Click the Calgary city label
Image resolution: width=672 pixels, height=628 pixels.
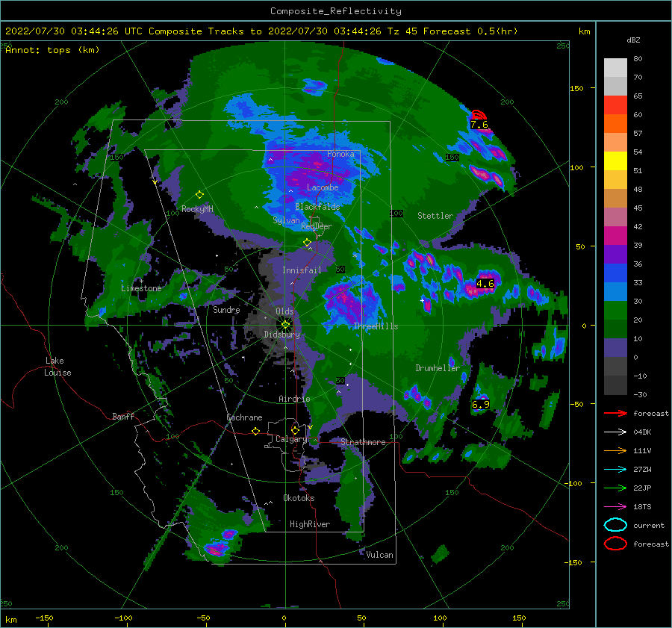[291, 439]
